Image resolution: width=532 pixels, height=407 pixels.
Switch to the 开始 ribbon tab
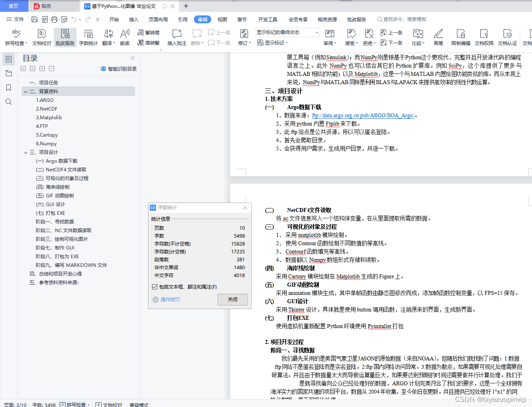coord(114,19)
